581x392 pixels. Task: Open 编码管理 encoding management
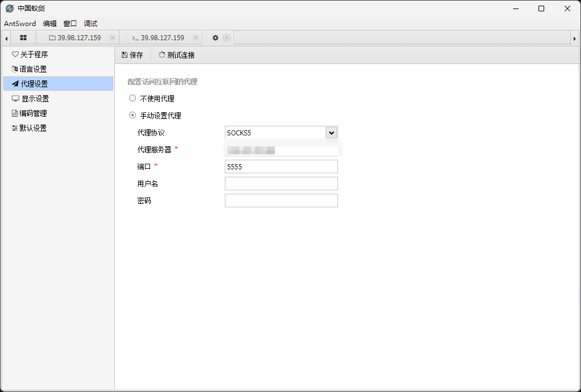pyautogui.click(x=33, y=113)
